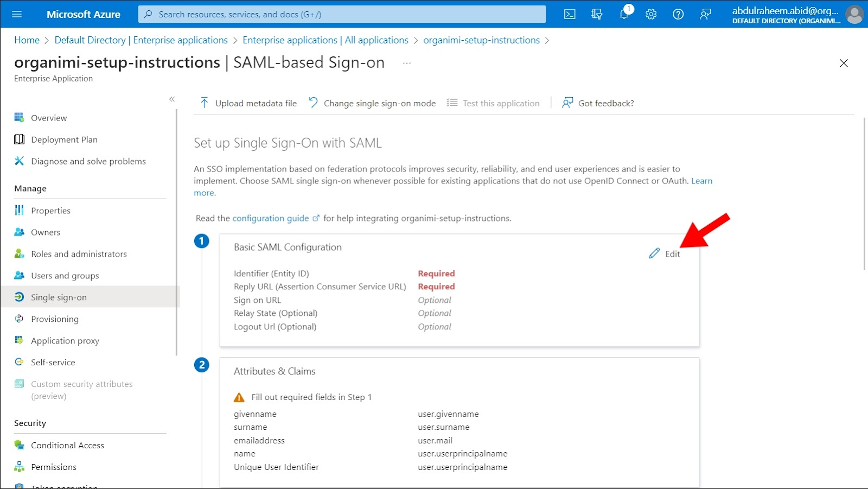
Task: Click the Single sign-on icon
Action: tap(19, 297)
